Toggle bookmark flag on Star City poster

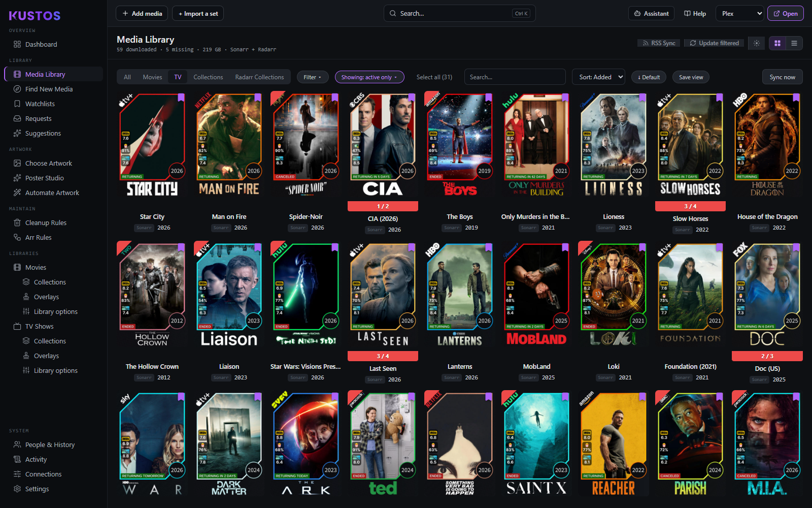pyautogui.click(x=181, y=98)
